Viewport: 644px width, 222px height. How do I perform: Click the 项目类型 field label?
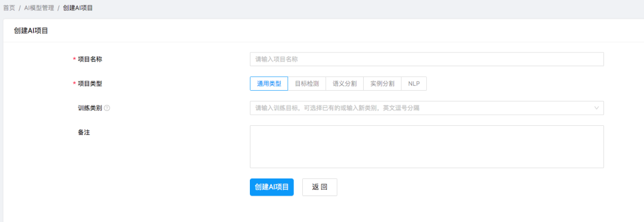[x=90, y=84]
